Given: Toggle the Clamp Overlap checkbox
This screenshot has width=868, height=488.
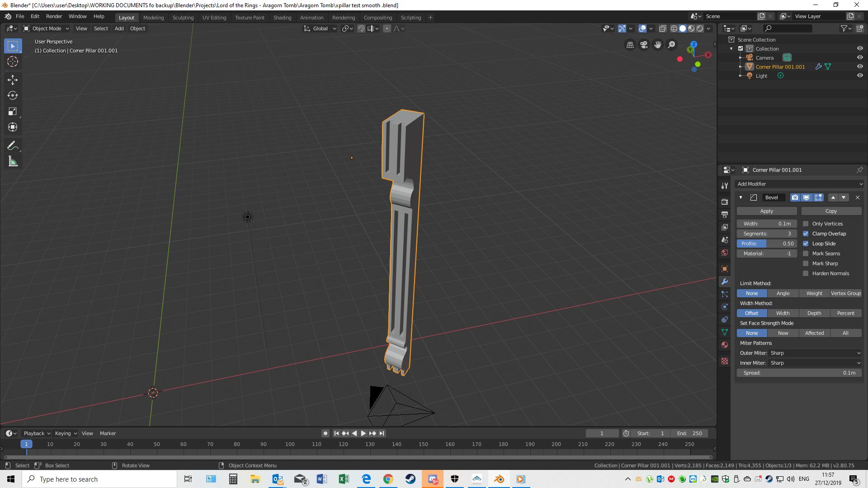Looking at the screenshot, I should 806,233.
